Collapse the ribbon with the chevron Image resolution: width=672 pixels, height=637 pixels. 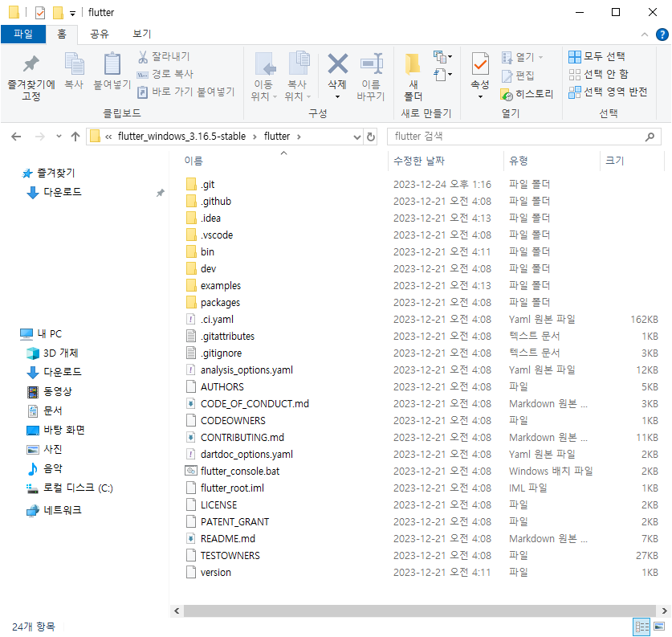click(x=644, y=35)
